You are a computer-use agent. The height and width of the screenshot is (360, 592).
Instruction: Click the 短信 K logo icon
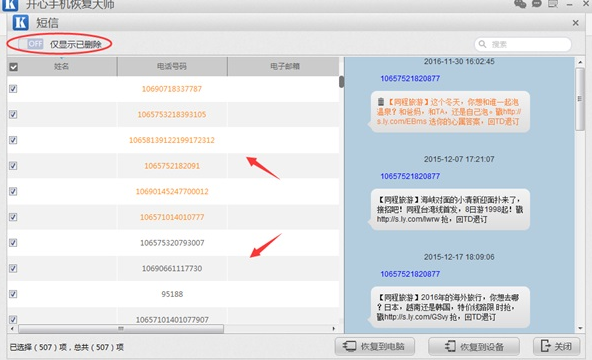[20, 23]
